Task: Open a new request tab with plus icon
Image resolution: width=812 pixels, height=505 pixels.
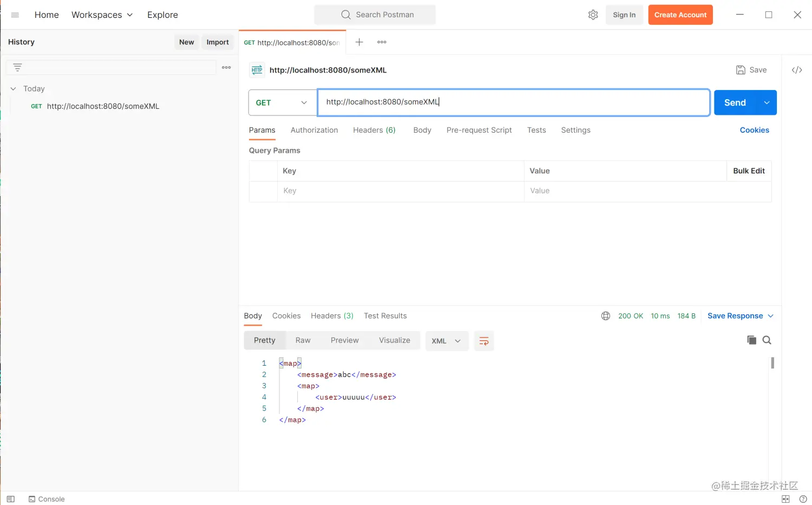Action: click(359, 42)
